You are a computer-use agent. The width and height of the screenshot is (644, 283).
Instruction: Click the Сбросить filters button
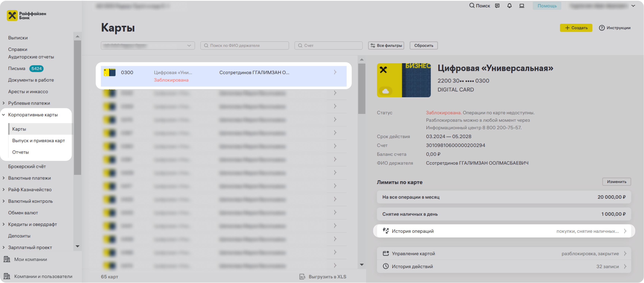pos(424,46)
